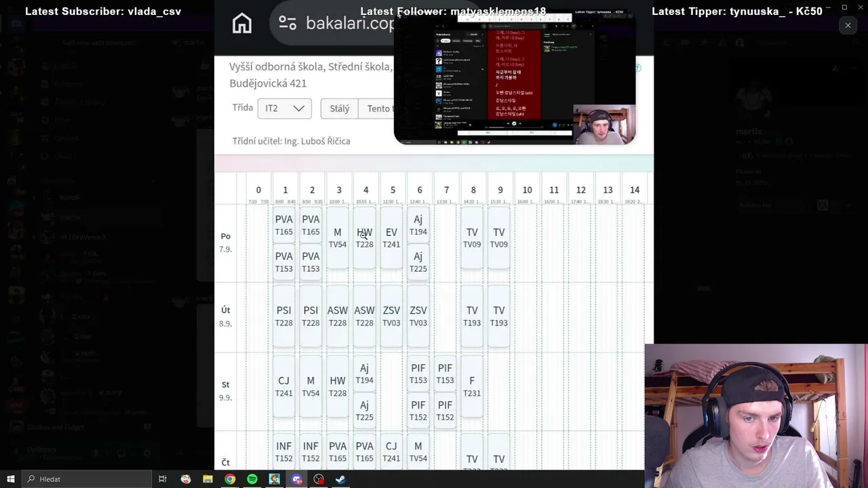Click Thursday's period 1 INF T152 lesson
The image size is (868, 488).
coord(284,451)
